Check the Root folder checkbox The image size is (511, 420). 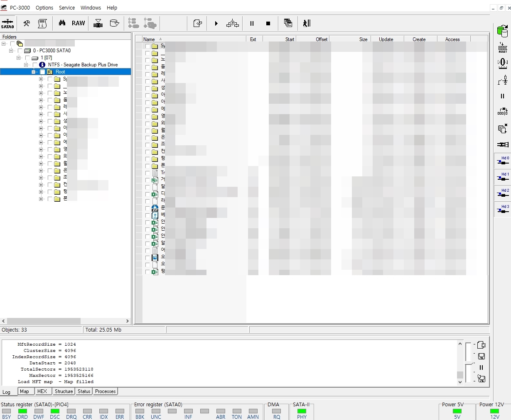42,72
